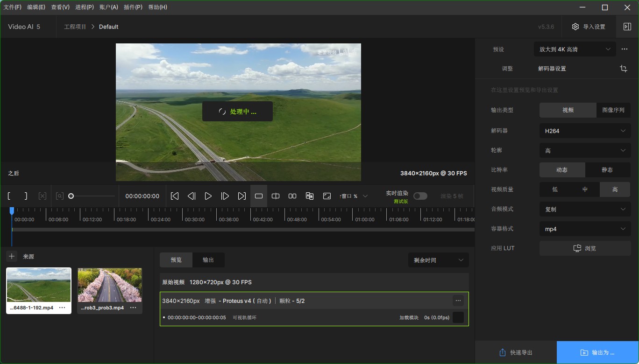Open the 解码器 H264 dropdown

click(x=585, y=131)
